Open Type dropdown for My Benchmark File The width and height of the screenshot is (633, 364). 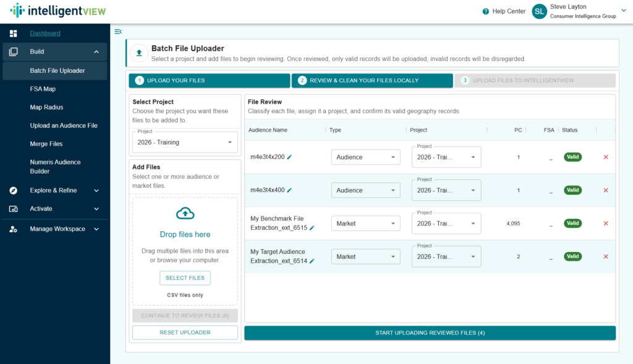(366, 223)
